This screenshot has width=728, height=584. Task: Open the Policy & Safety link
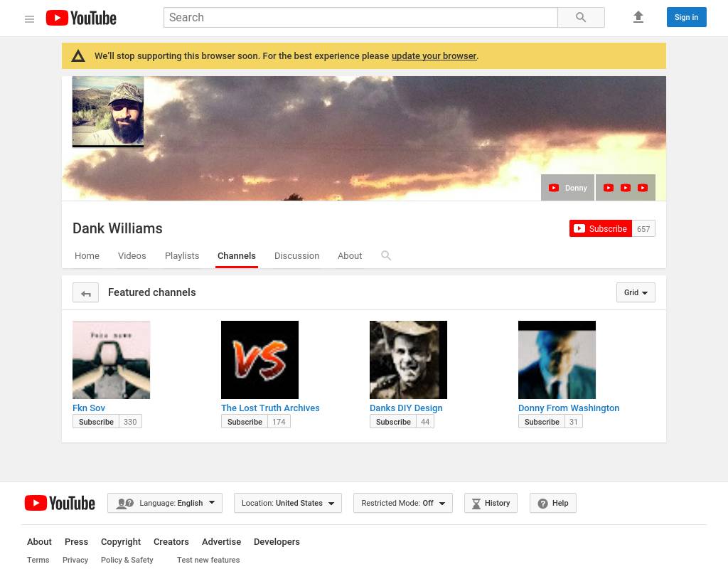coord(127,561)
